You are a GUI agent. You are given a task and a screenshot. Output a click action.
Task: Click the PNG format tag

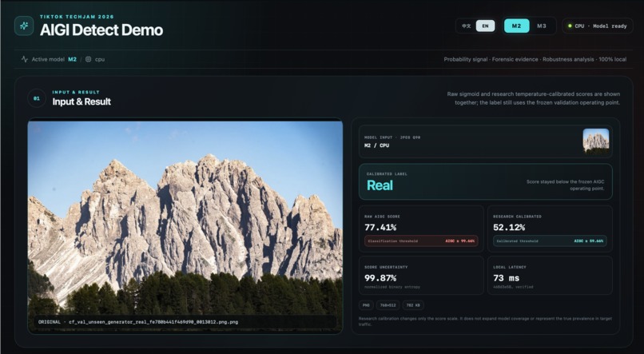point(365,305)
